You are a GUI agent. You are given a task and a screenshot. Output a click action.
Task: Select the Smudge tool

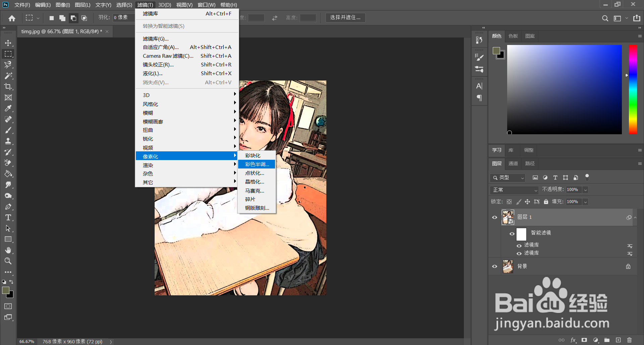8,185
